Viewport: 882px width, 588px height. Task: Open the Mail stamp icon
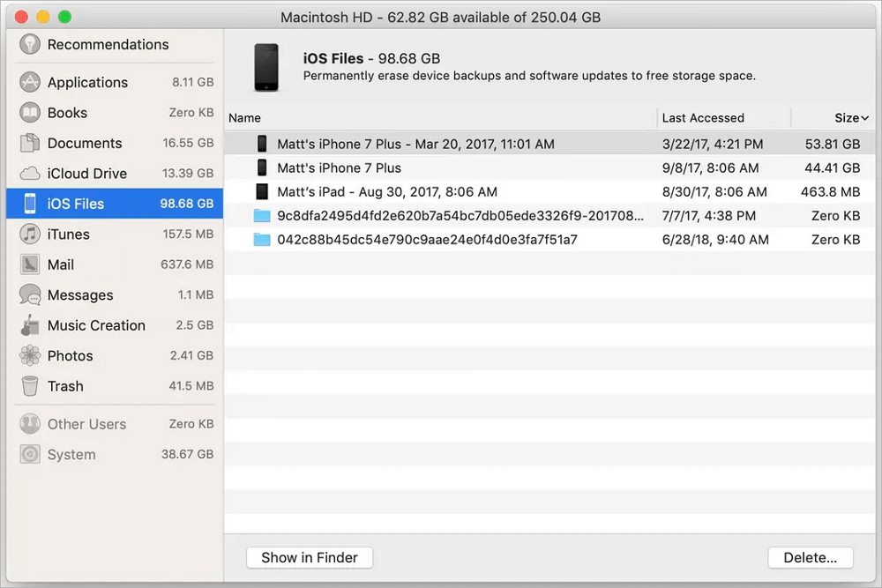pos(30,264)
